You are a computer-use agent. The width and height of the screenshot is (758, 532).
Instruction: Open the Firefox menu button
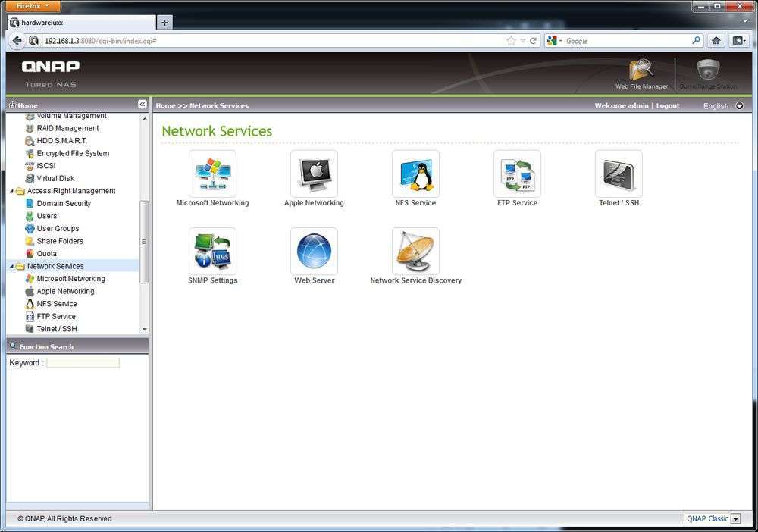pyautogui.click(x=33, y=6)
